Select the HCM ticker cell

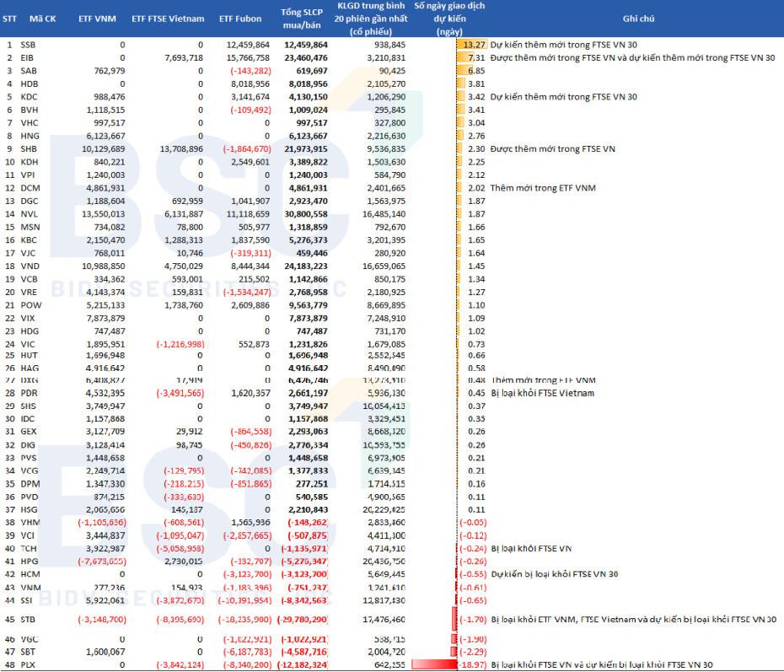point(30,574)
